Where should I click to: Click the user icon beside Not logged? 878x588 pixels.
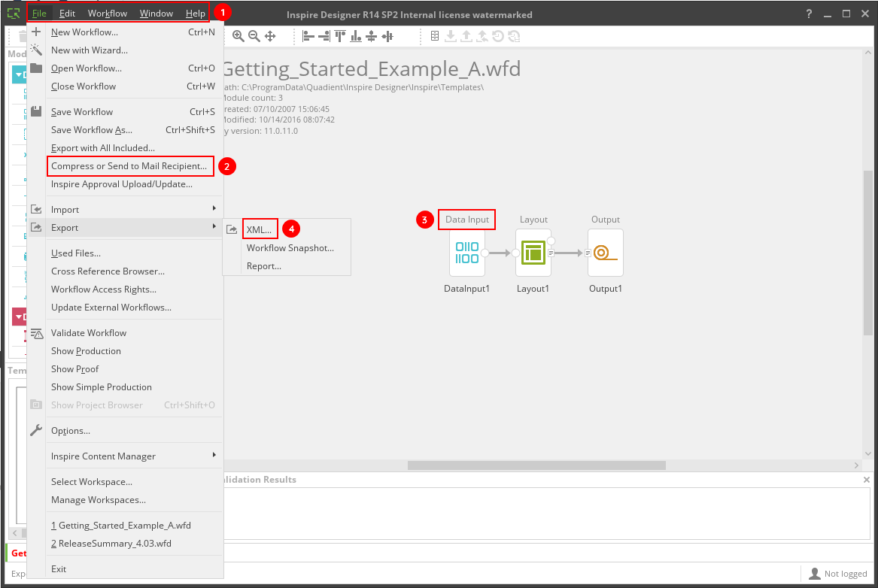(x=815, y=574)
